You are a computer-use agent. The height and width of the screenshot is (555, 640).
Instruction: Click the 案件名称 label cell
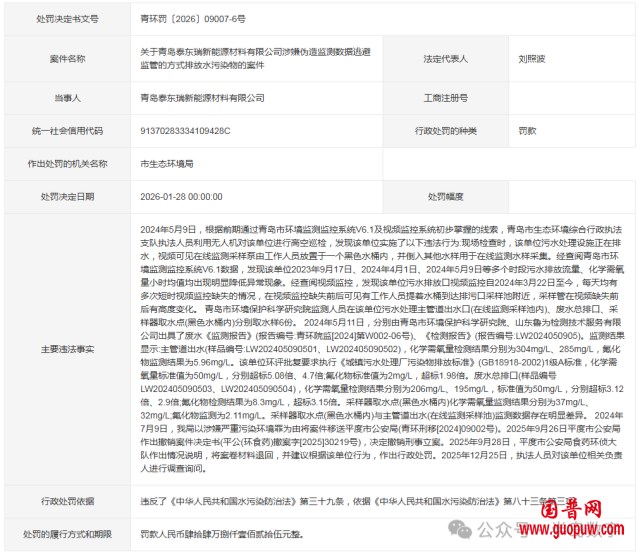point(67,59)
